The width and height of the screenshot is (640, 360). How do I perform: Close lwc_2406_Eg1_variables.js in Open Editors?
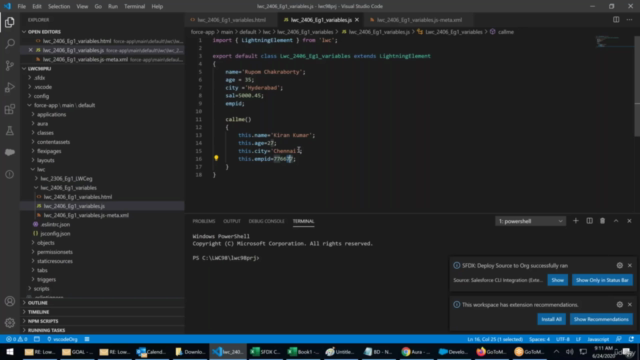31,50
